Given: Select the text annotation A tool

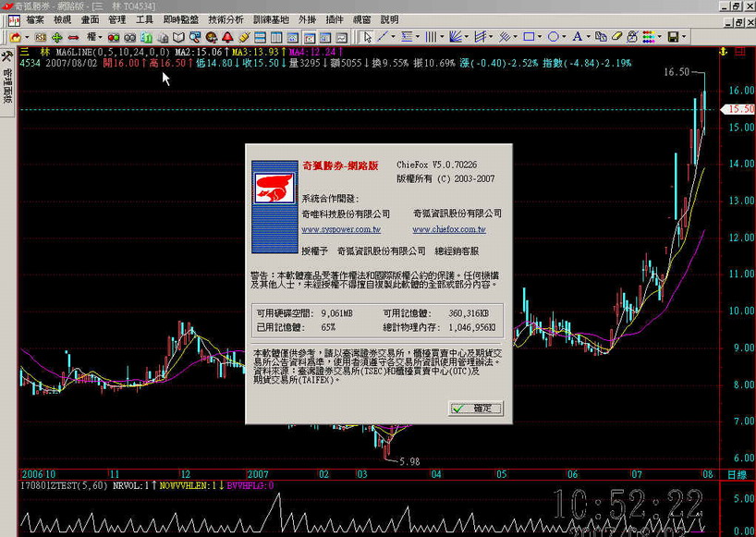Looking at the screenshot, I should click(577, 37).
